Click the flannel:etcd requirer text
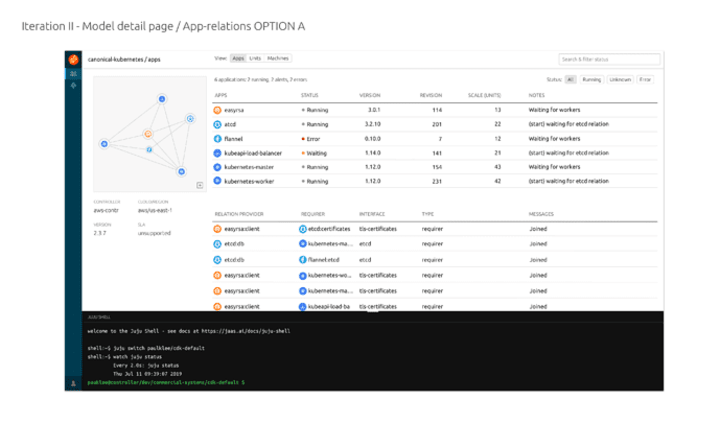 [324, 259]
